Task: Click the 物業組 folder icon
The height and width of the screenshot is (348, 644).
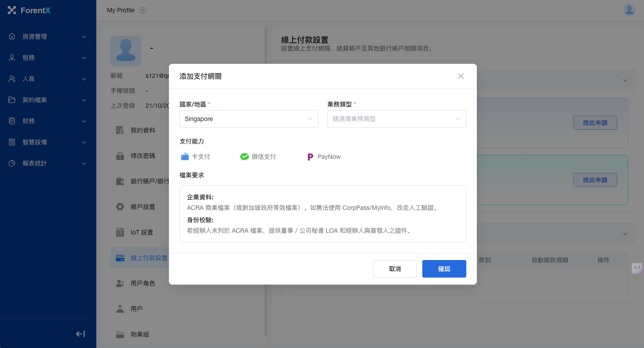Action: pyautogui.click(x=120, y=334)
